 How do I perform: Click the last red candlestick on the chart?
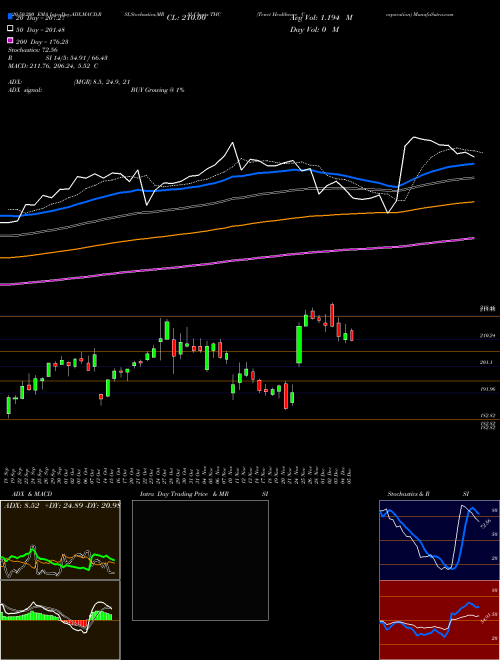coord(351,335)
